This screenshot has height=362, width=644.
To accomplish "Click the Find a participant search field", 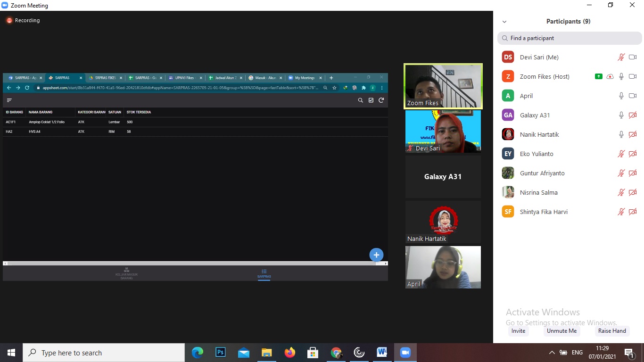I will (x=570, y=38).
